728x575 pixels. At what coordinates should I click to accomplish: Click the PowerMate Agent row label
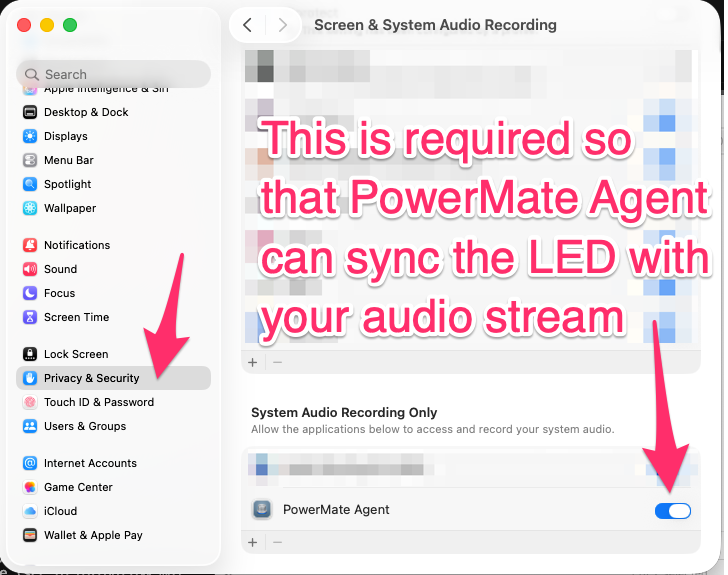coord(336,510)
